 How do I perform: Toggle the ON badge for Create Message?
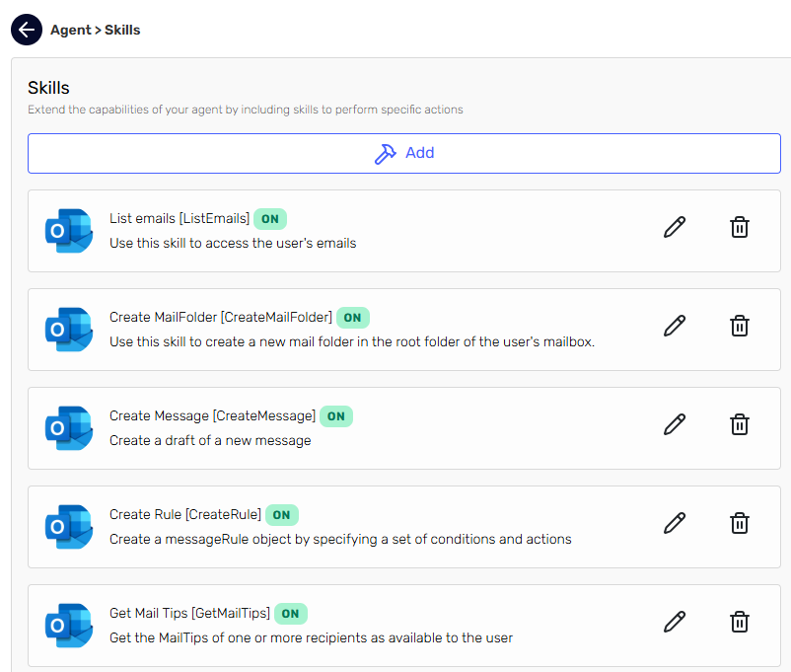tap(336, 416)
